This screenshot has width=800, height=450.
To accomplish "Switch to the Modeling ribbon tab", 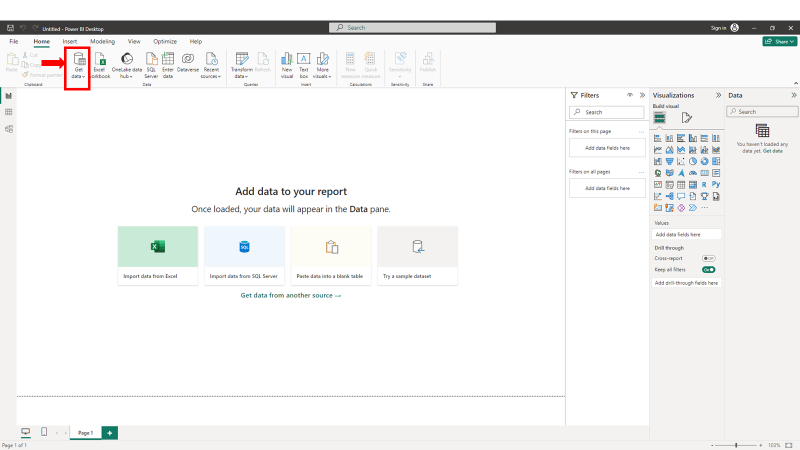I will point(103,41).
